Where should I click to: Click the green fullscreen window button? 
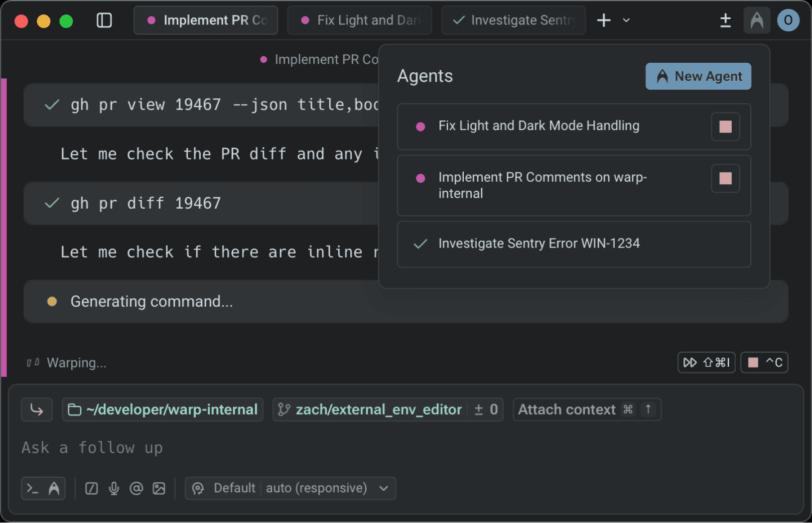coord(66,21)
